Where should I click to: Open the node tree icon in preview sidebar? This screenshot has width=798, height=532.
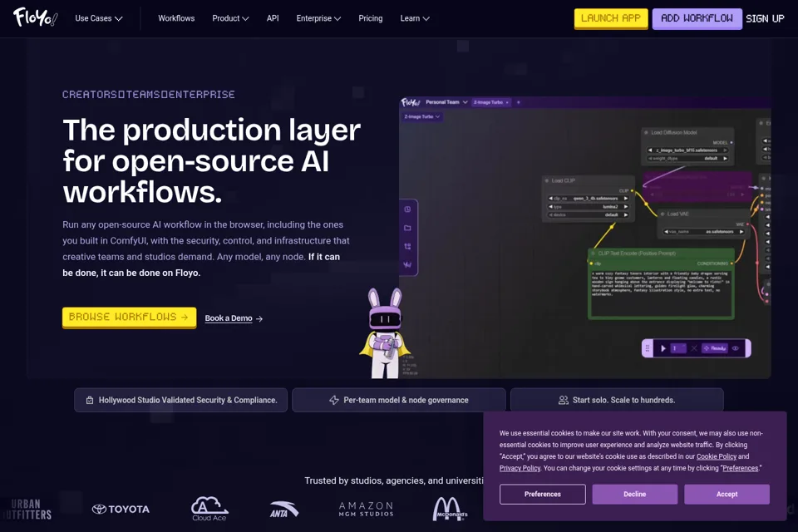[x=407, y=246]
